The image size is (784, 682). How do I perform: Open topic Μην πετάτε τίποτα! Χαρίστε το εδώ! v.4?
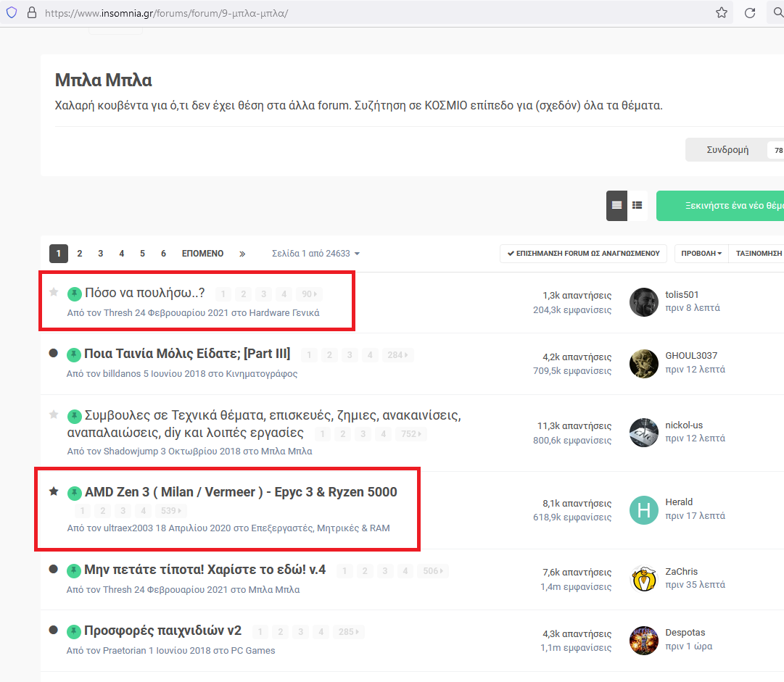205,570
